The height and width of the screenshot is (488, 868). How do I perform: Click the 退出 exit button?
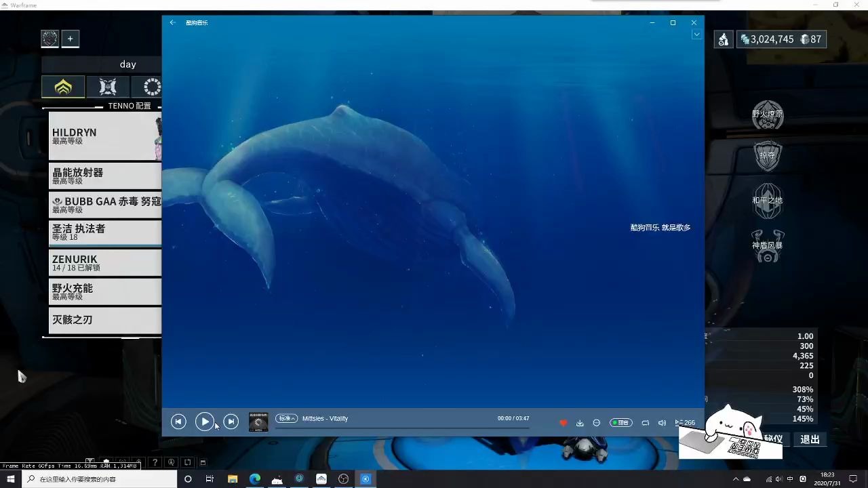(x=809, y=439)
